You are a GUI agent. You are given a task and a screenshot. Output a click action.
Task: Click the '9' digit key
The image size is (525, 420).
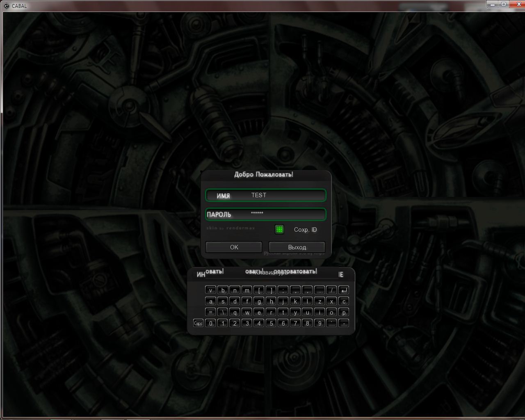click(x=320, y=323)
